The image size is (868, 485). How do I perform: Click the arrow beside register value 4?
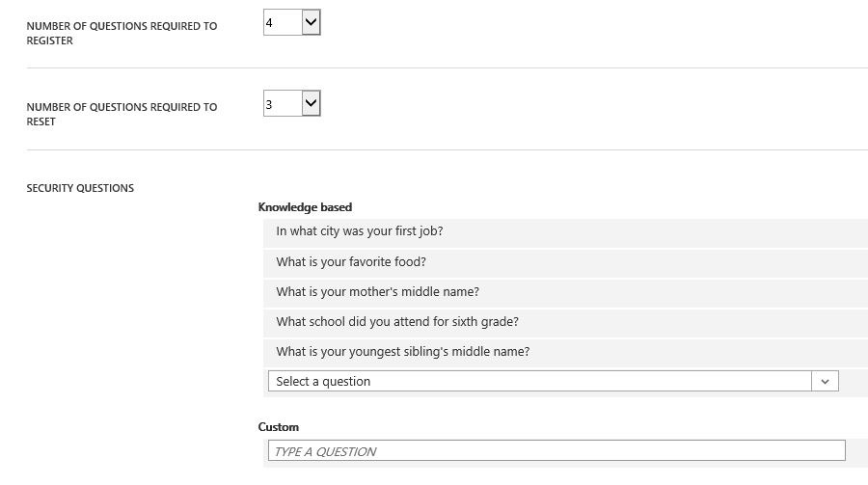pyautogui.click(x=311, y=23)
